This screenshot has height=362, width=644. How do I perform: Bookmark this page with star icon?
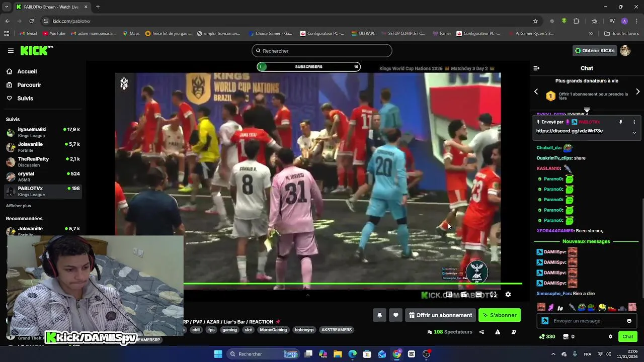[535, 21]
